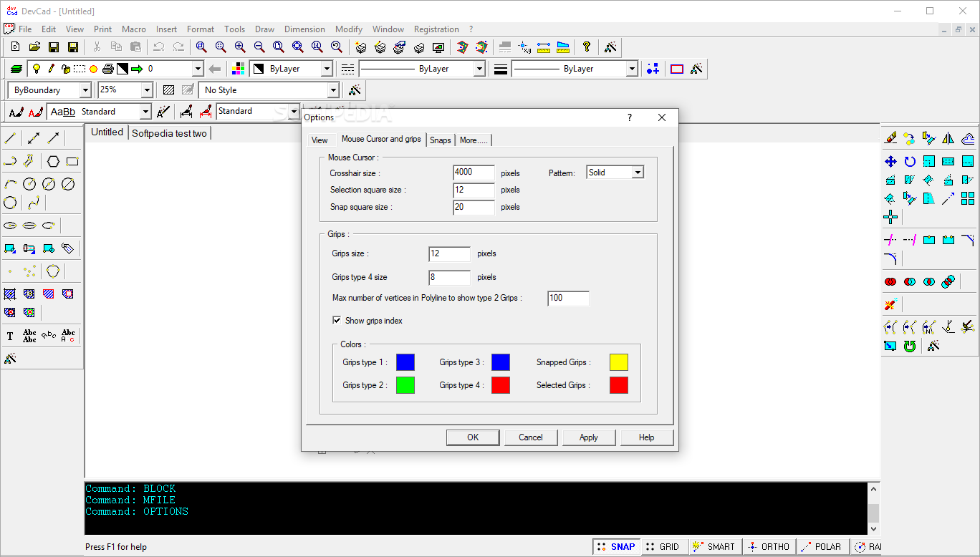Image resolution: width=980 pixels, height=557 pixels.
Task: Open the Modify menu
Action: pos(349,29)
